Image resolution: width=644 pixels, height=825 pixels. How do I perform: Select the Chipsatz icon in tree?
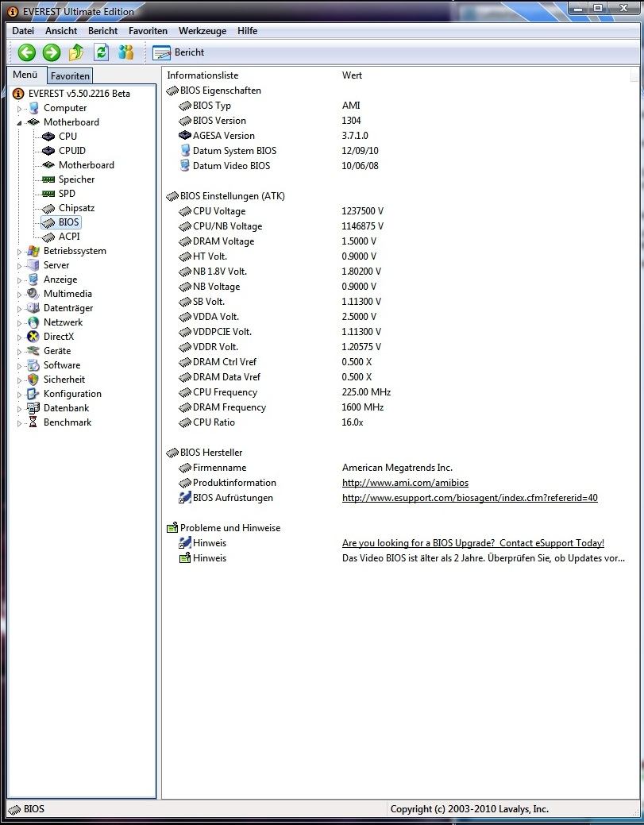click(48, 208)
